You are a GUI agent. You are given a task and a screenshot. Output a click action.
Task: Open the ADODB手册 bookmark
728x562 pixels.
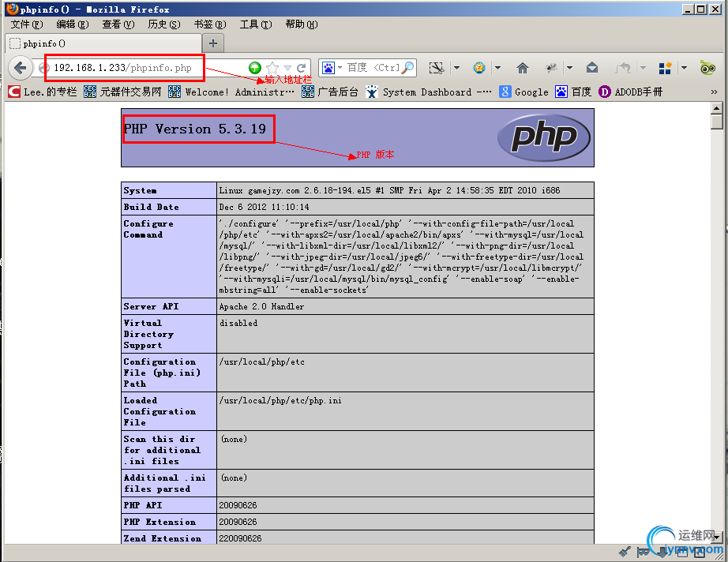click(x=631, y=92)
